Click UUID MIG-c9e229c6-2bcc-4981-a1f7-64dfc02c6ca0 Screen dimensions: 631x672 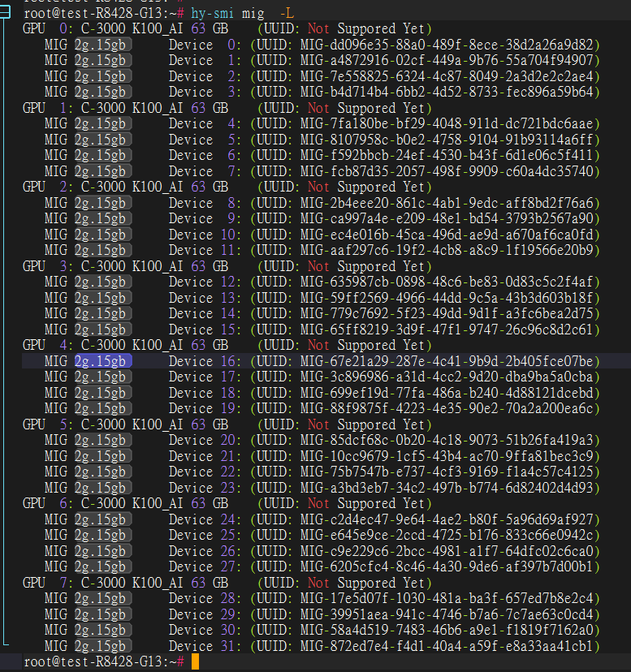pyautogui.click(x=447, y=552)
